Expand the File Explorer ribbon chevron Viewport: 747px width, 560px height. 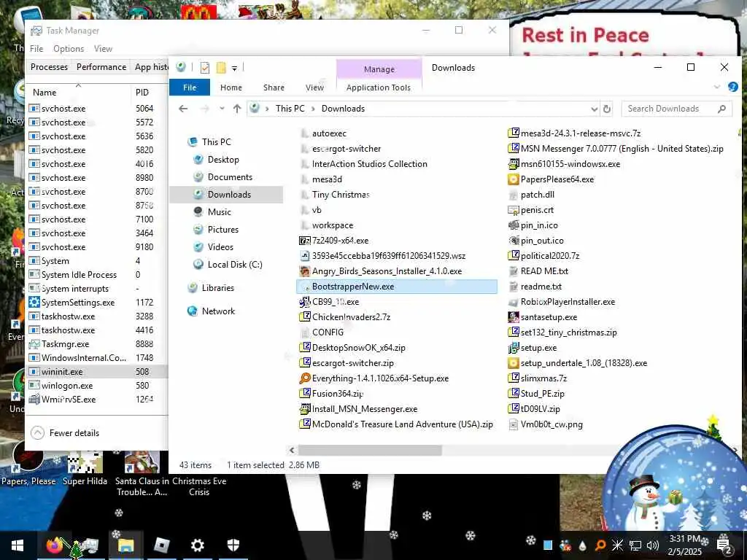pyautogui.click(x=717, y=87)
